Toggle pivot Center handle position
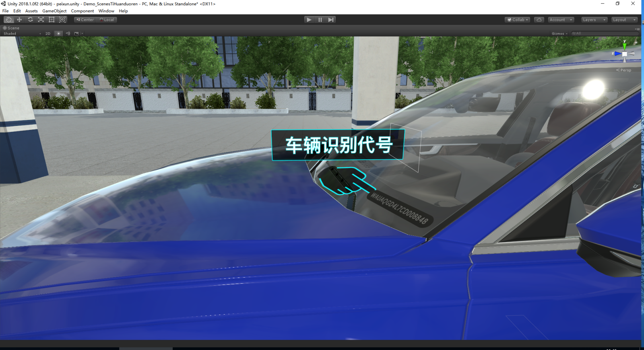 [x=85, y=20]
